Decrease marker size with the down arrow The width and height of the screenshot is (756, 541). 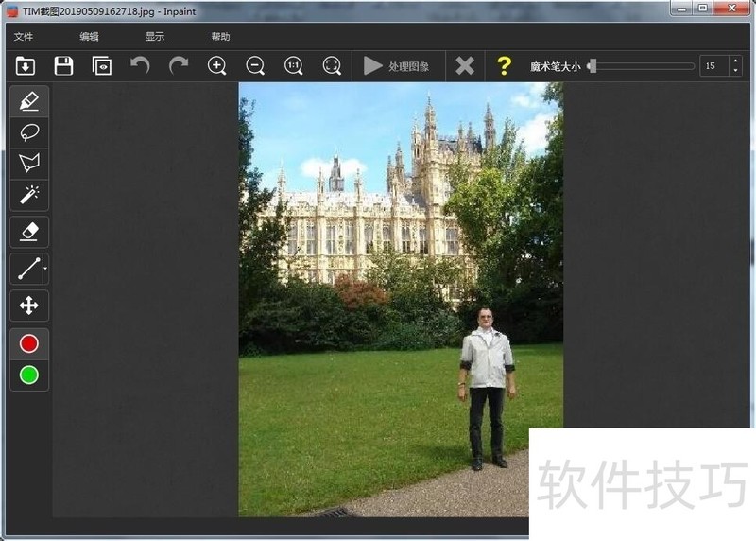[x=735, y=70]
